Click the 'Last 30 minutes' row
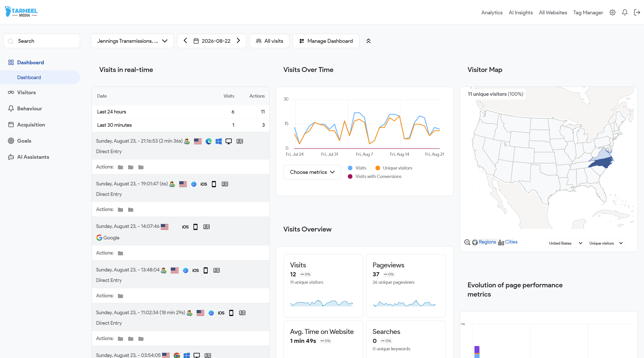This screenshot has height=358, width=644. pyautogui.click(x=181, y=125)
